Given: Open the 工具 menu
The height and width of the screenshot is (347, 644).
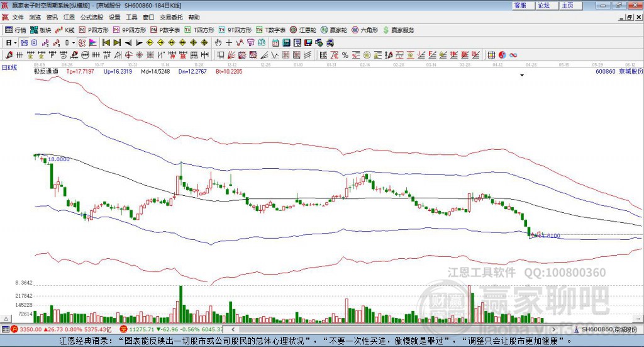Looking at the screenshot, I should pos(131,17).
